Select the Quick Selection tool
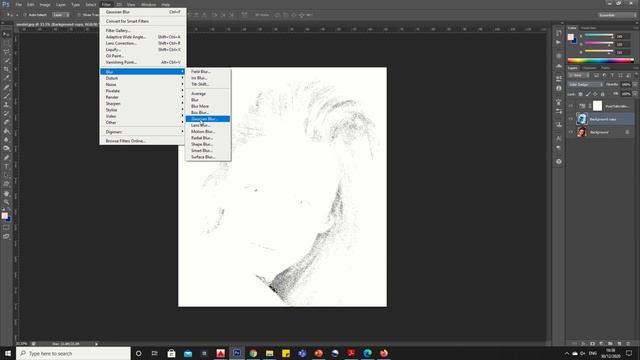The width and height of the screenshot is (640, 360). pyautogui.click(x=6, y=60)
